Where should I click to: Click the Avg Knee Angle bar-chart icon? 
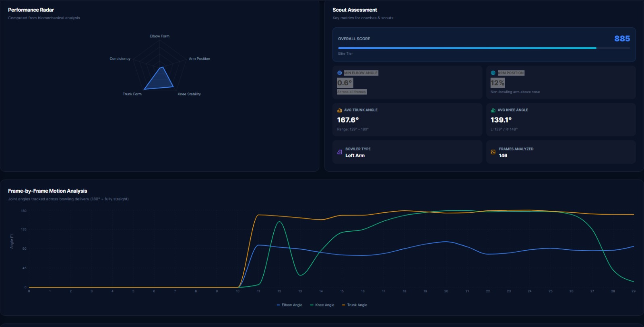(x=493, y=110)
